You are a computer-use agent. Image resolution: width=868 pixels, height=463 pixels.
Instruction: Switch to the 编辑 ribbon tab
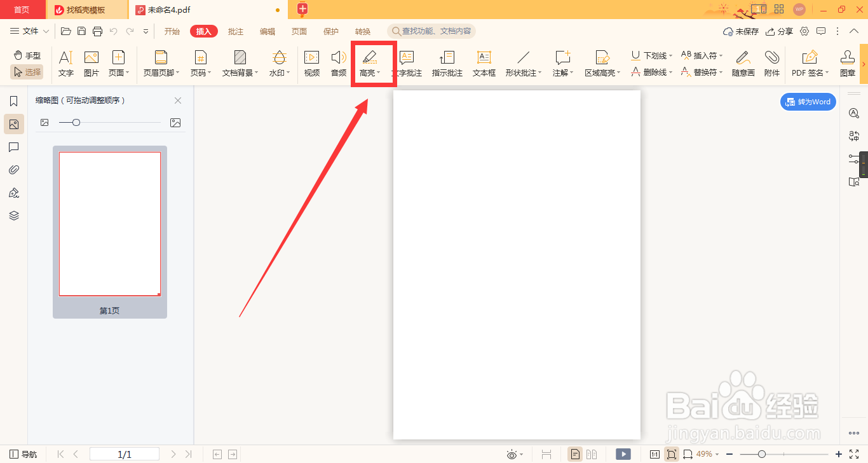coord(268,31)
